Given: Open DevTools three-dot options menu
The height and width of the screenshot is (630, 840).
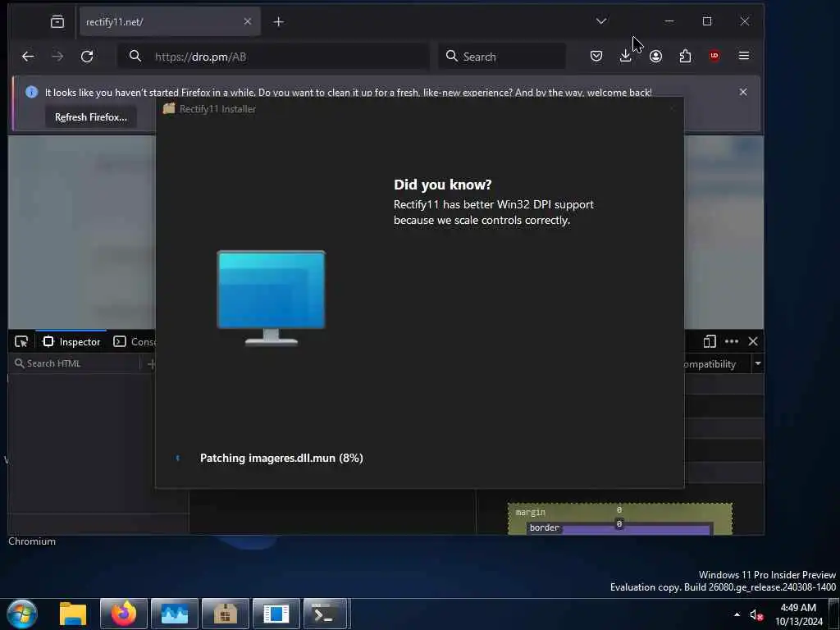Looking at the screenshot, I should pyautogui.click(x=731, y=341).
